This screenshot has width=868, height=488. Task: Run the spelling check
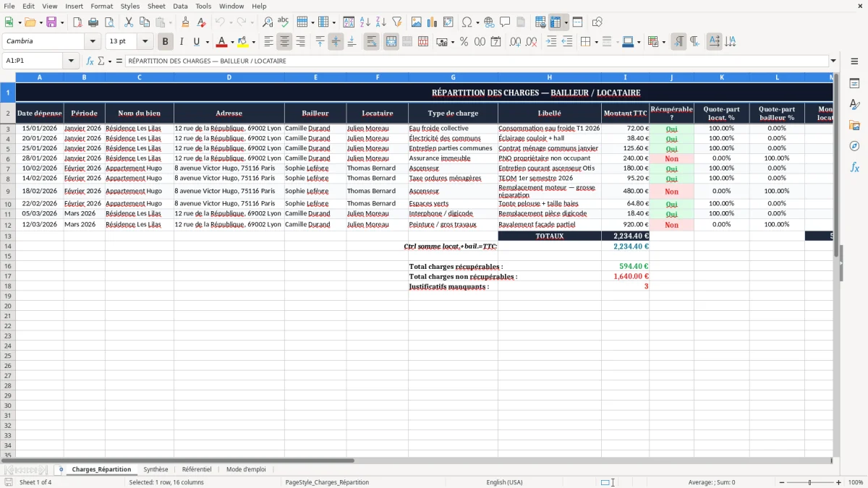coord(283,22)
